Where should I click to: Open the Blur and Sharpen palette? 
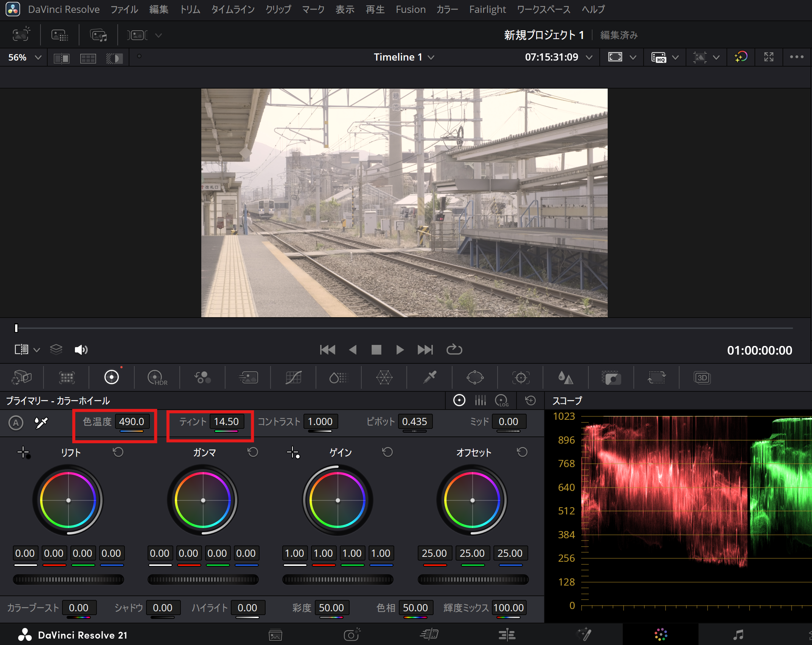coord(566,378)
